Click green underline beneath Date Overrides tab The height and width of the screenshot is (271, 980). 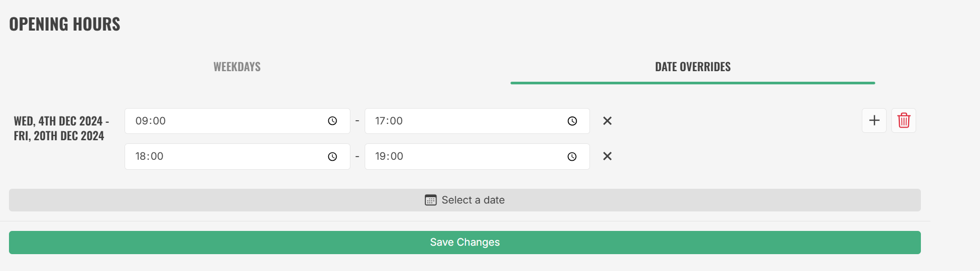pos(693,83)
